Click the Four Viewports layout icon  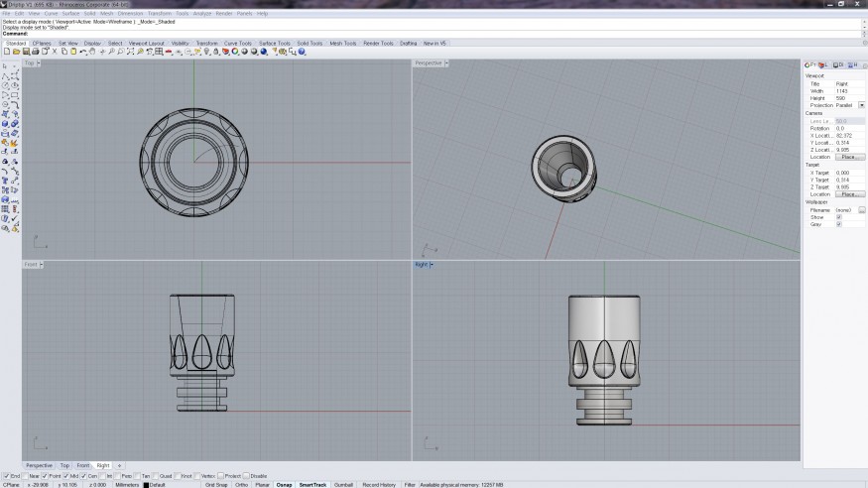coord(159,52)
